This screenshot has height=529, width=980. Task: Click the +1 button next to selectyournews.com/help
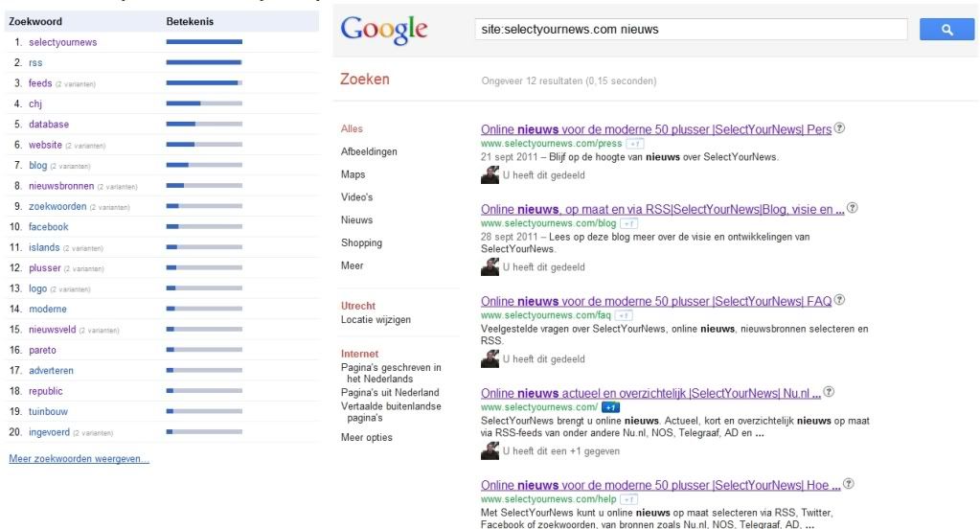628,499
